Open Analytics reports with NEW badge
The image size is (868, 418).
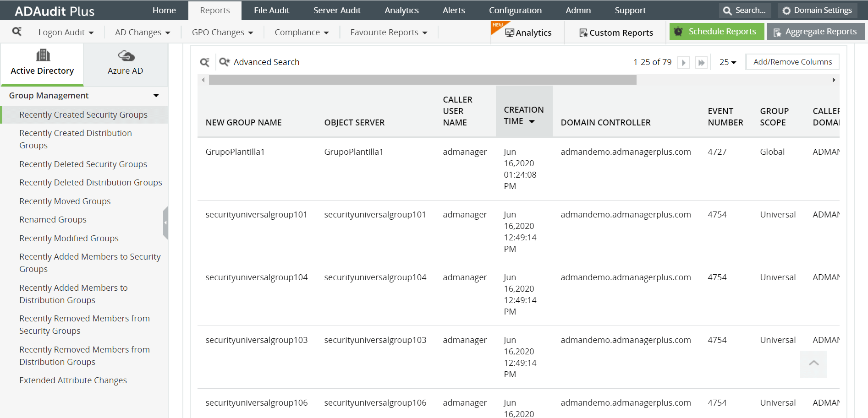(528, 33)
